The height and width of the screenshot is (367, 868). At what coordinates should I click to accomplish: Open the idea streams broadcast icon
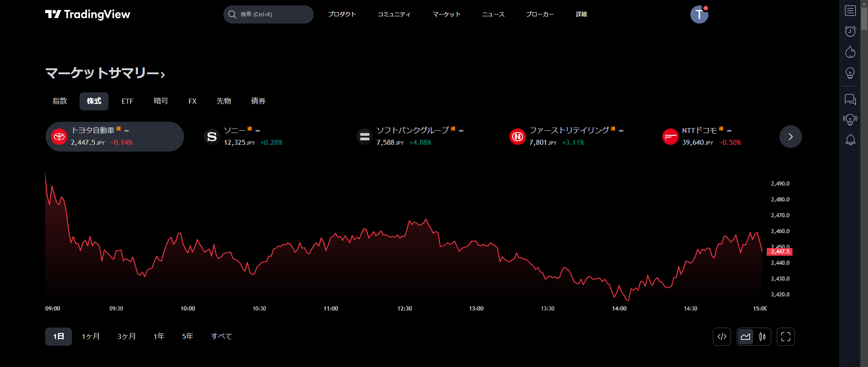coord(850,119)
